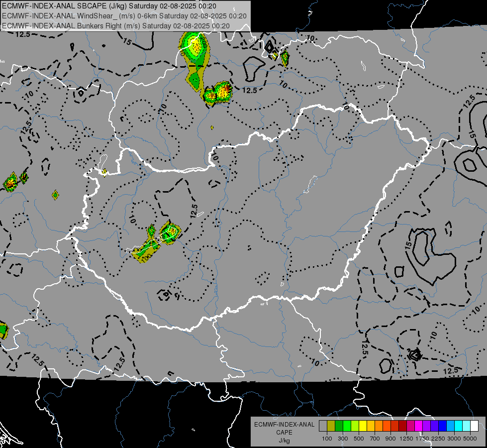The height and width of the screenshot is (448, 487).
Task: Select the indigo legend swatch
Action: tap(434, 426)
